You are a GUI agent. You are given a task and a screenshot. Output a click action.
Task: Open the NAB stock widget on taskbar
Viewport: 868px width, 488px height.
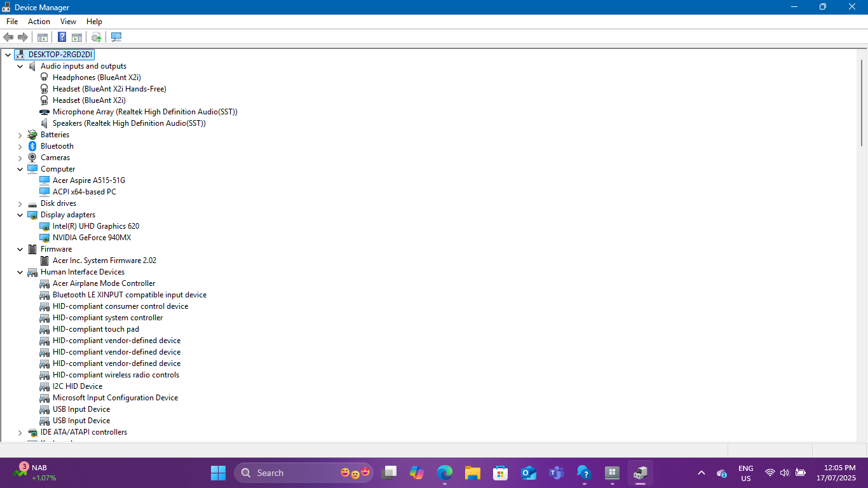pos(35,473)
